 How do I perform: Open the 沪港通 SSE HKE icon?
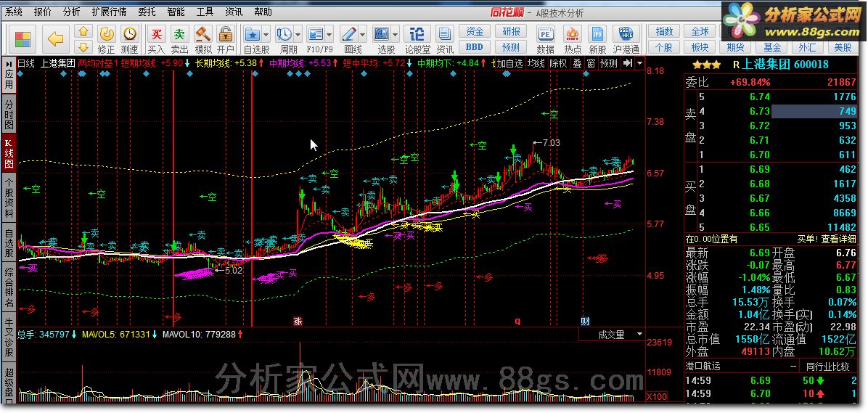(626, 34)
